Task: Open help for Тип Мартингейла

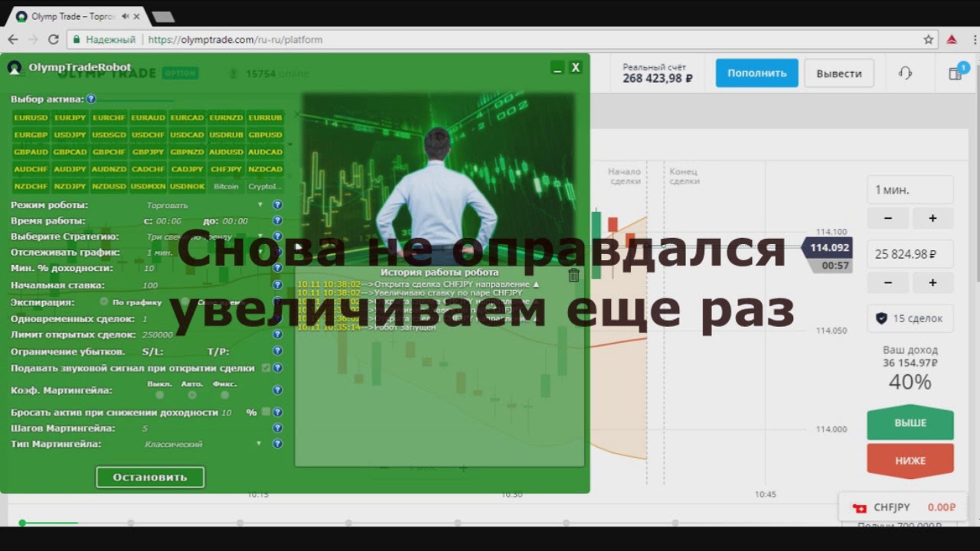Action: (277, 444)
